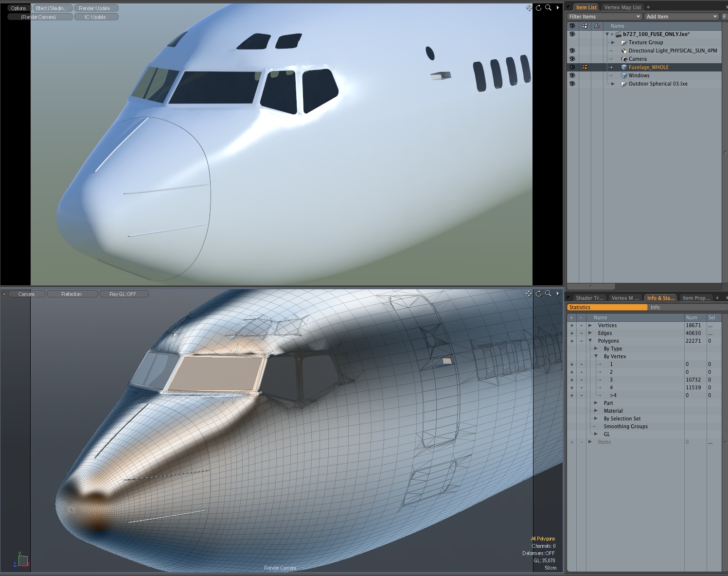The height and width of the screenshot is (576, 728).
Task: Click the Directional Light item icon
Action: click(624, 51)
